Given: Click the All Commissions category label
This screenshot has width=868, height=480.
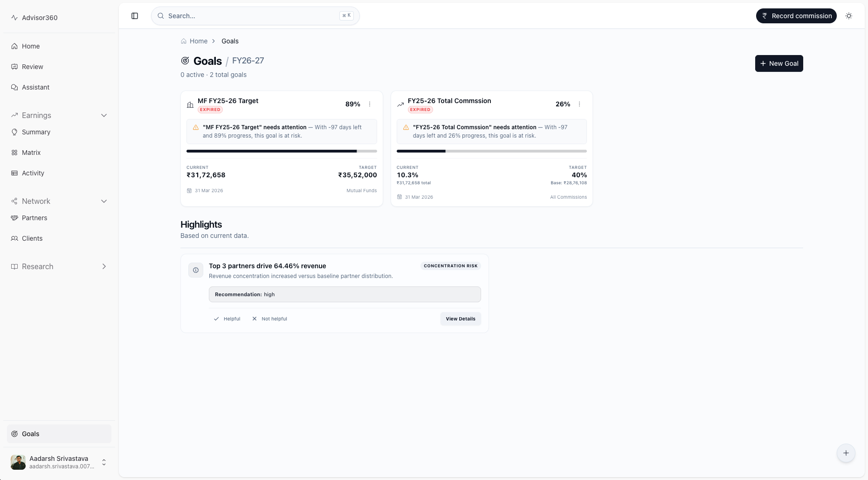Looking at the screenshot, I should pyautogui.click(x=569, y=197).
